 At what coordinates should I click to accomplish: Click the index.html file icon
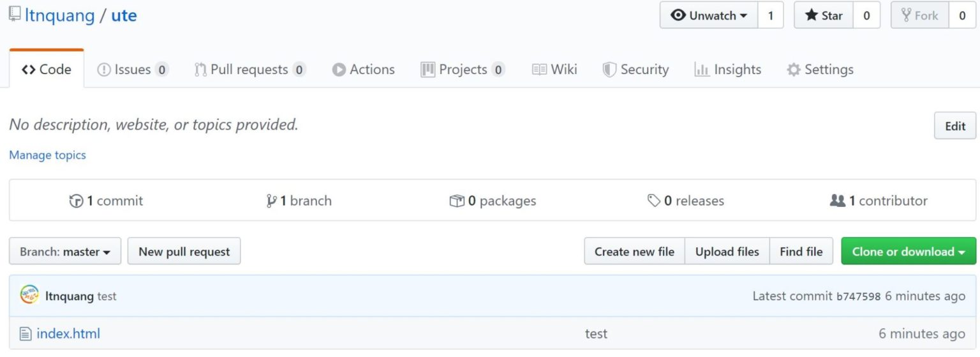coord(26,334)
